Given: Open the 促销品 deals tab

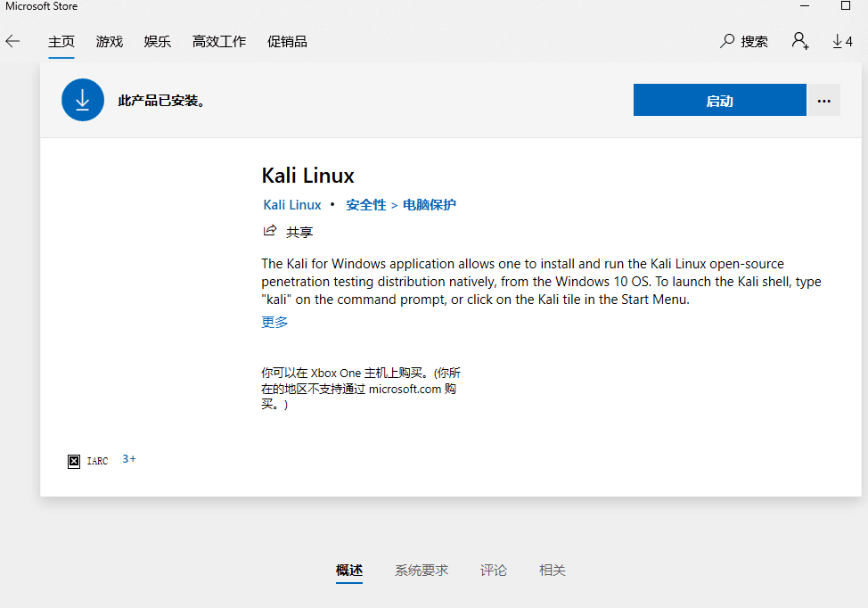Looking at the screenshot, I should (287, 42).
